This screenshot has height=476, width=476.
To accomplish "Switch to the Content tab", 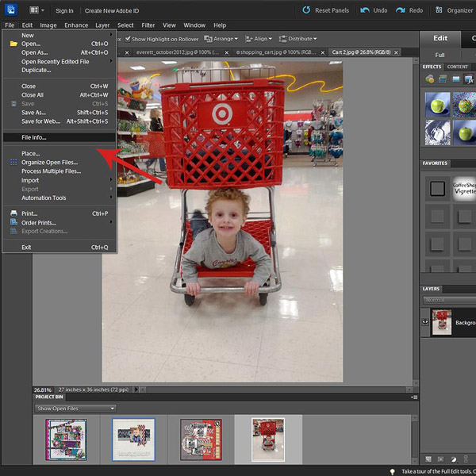I will click(x=458, y=67).
